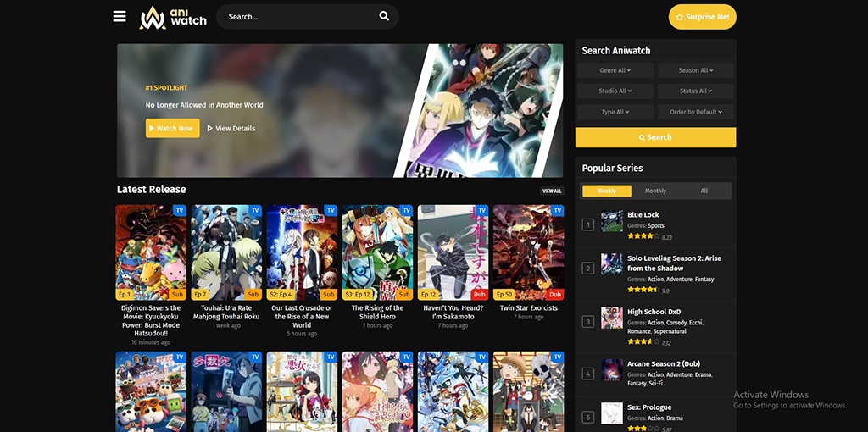Image resolution: width=868 pixels, height=432 pixels.
Task: Click S3: Ep 12 badge on Shield Hero
Action: point(358,295)
